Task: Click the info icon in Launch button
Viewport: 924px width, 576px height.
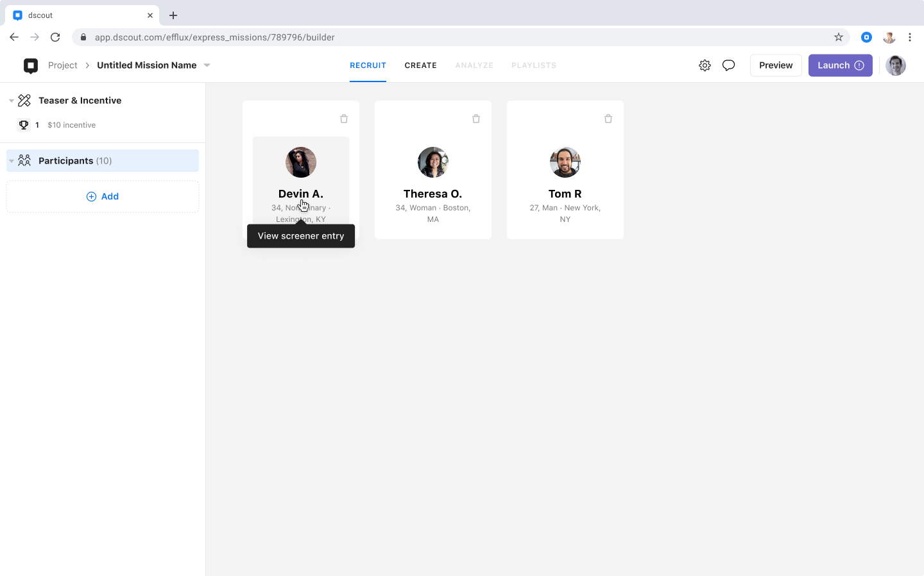Action: pyautogui.click(x=859, y=65)
